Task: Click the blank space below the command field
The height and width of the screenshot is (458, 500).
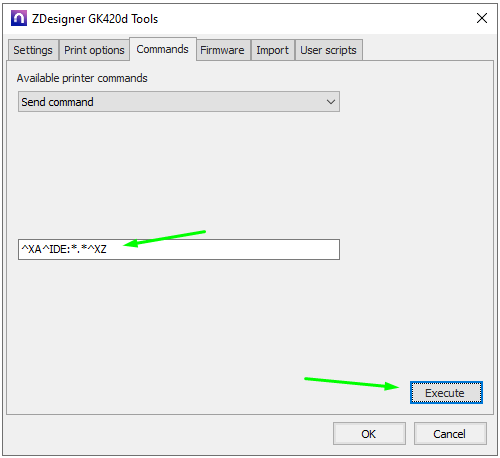Action: [179, 317]
